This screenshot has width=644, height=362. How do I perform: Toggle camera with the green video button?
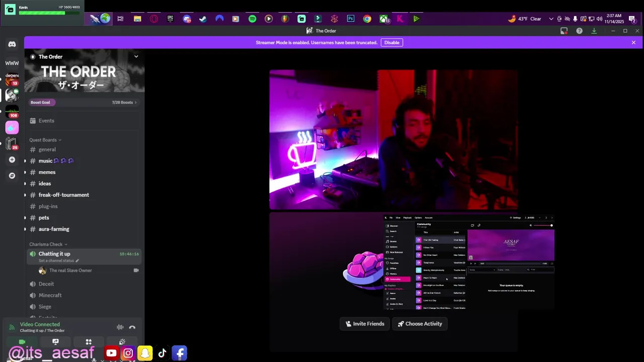[x=22, y=342]
